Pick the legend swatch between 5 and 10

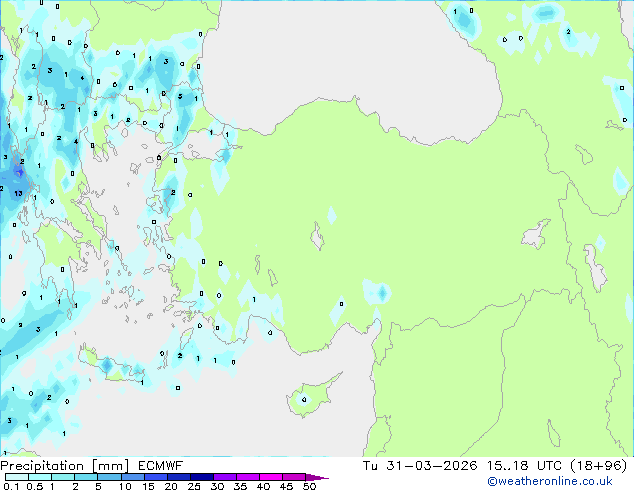tap(110, 478)
